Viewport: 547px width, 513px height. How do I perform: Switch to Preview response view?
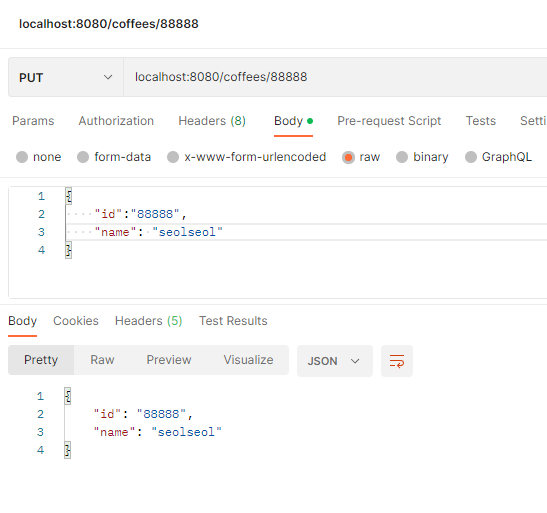pyautogui.click(x=169, y=360)
